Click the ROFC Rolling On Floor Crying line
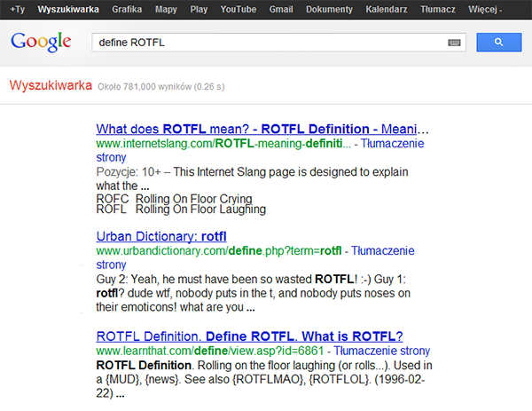Screen dimensions: 532x411 (x=174, y=198)
